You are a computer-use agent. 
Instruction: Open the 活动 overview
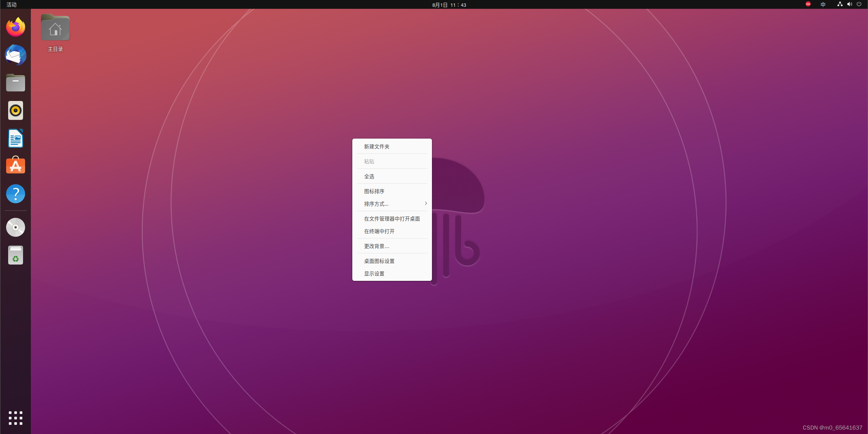(11, 5)
